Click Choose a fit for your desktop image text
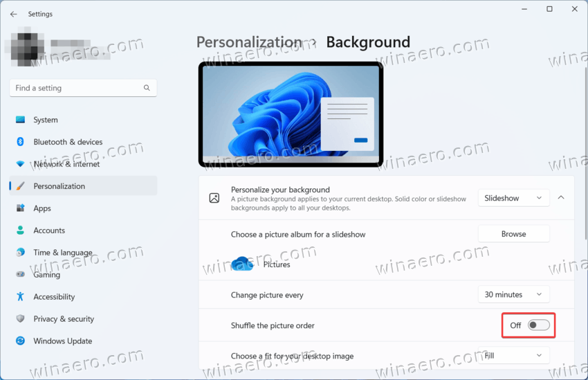Screen dimensions: 588x380 [292, 356]
